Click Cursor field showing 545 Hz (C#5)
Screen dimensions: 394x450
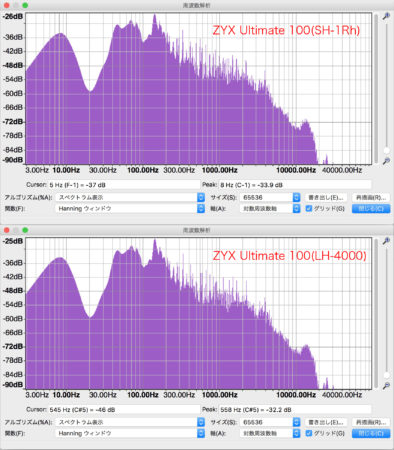[x=124, y=409]
